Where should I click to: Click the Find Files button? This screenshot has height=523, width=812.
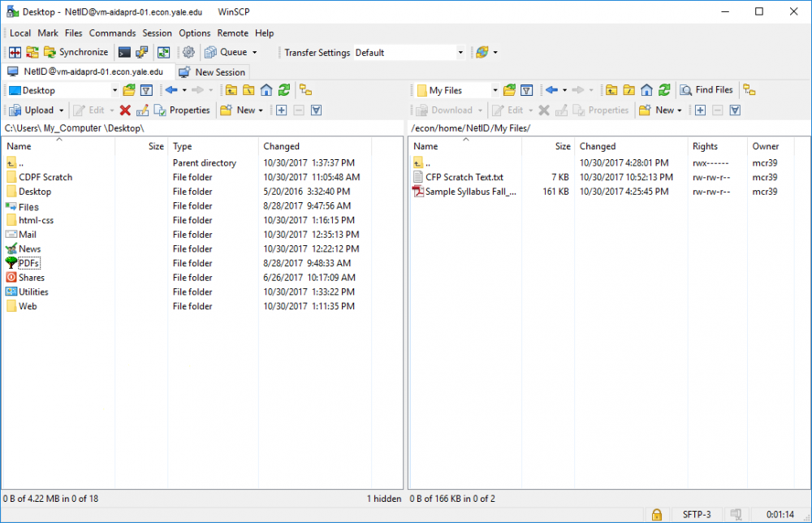click(706, 91)
